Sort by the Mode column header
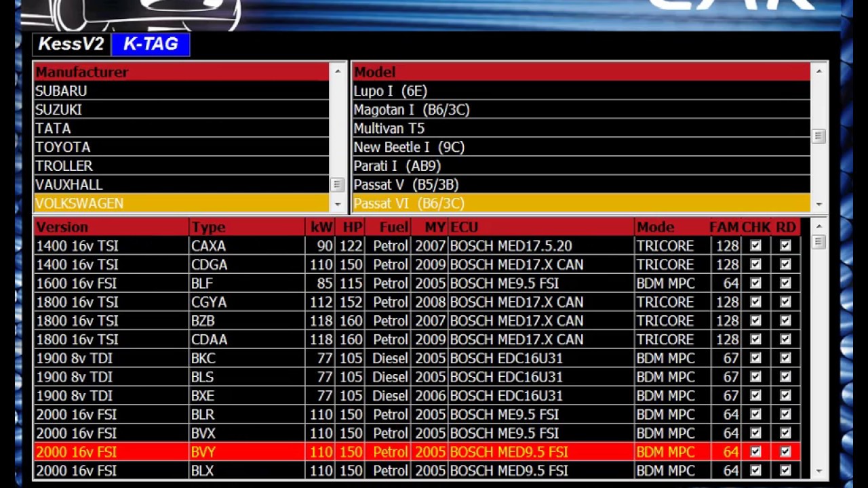868x488 pixels. [673, 227]
